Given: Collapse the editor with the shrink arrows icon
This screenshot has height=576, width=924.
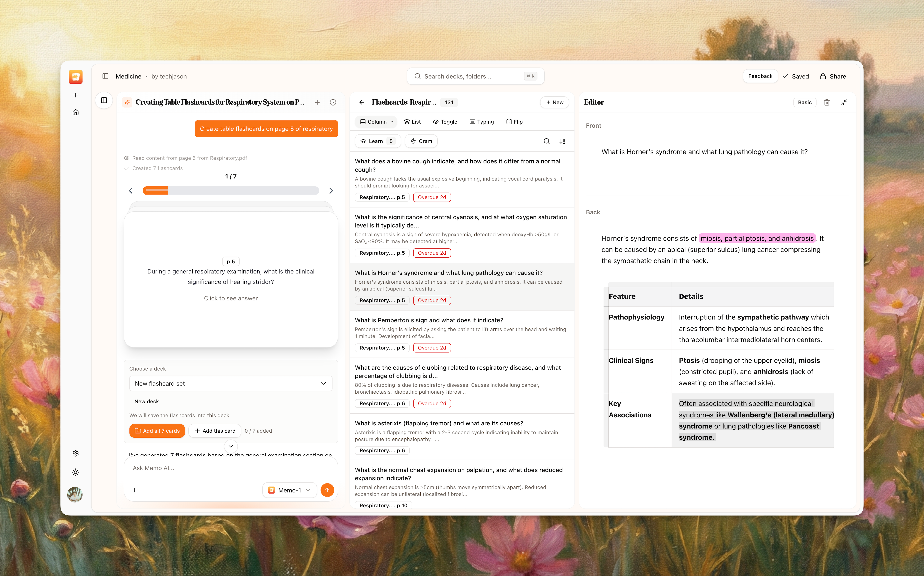Looking at the screenshot, I should (x=844, y=102).
